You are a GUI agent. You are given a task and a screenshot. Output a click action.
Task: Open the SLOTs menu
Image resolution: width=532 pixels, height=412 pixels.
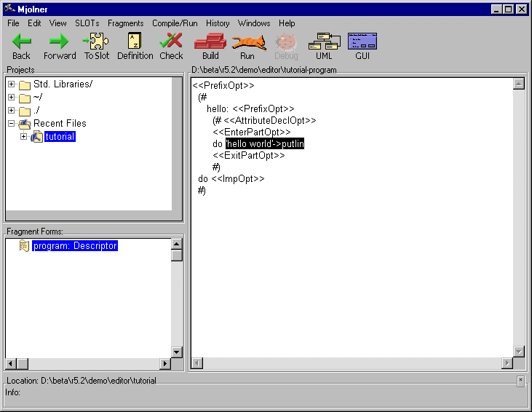click(87, 23)
